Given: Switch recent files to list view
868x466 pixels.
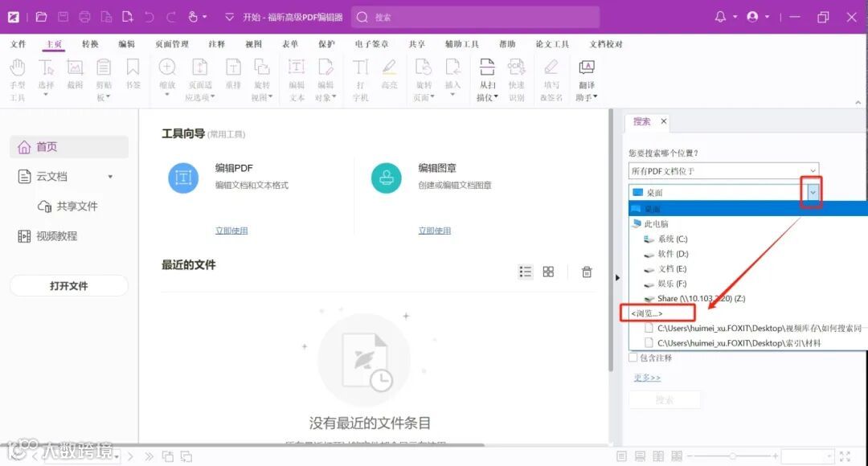Looking at the screenshot, I should [x=525, y=272].
